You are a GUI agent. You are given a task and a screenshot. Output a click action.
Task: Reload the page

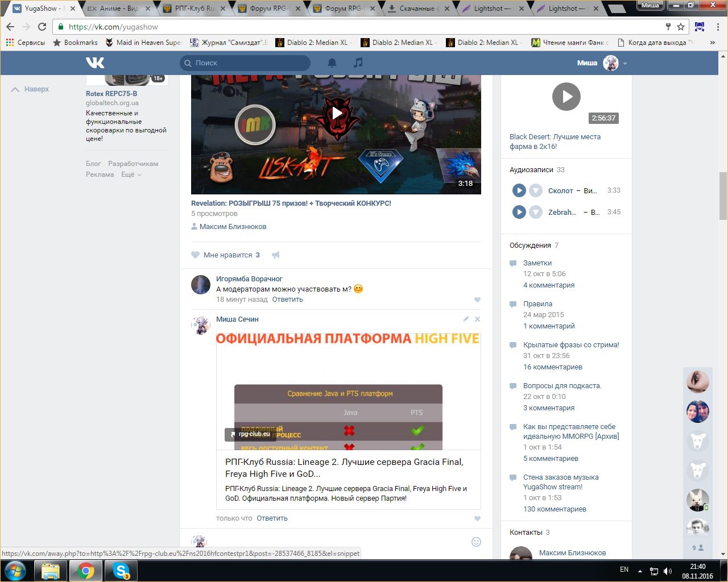click(42, 27)
